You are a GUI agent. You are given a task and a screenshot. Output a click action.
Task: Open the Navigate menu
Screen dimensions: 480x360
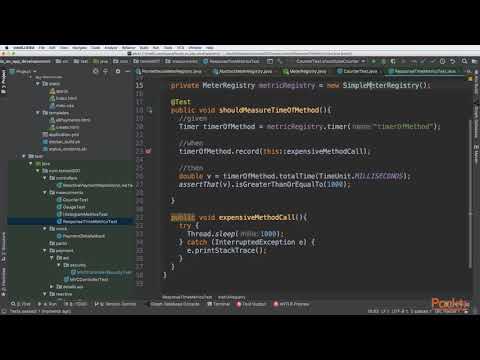point(80,48)
